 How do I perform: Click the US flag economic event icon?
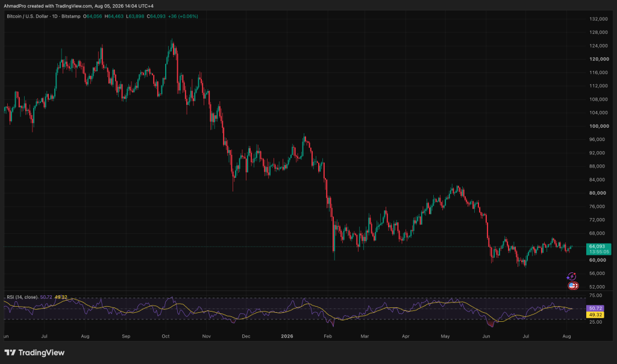pyautogui.click(x=573, y=286)
